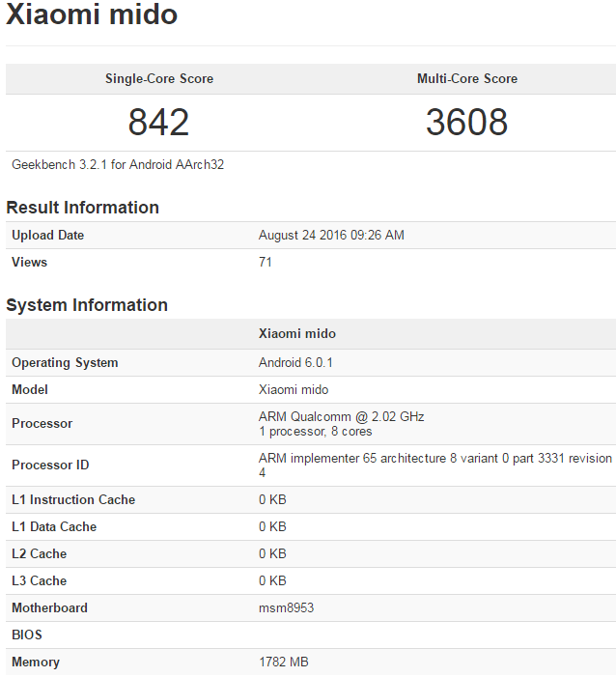Click the BIOS row label

coord(27,635)
